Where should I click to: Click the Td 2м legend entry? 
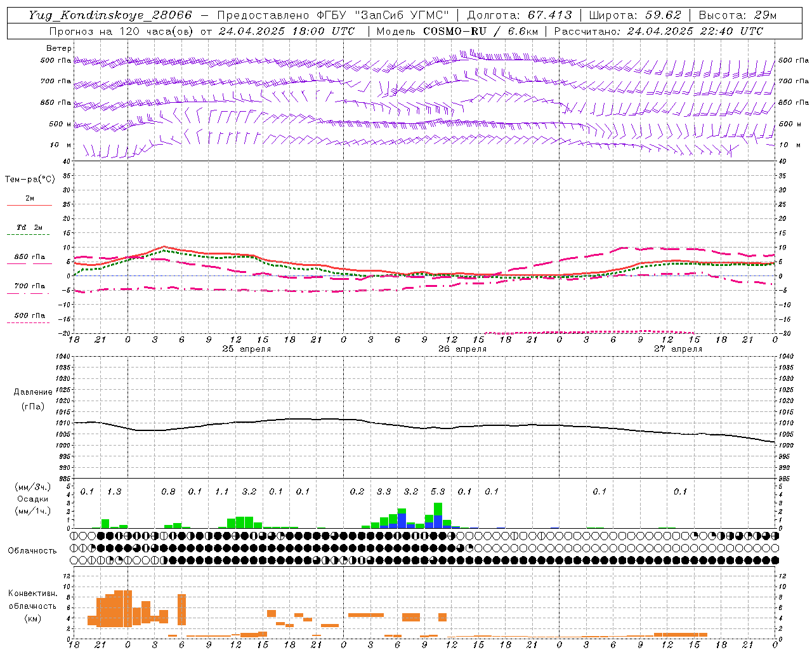29,227
